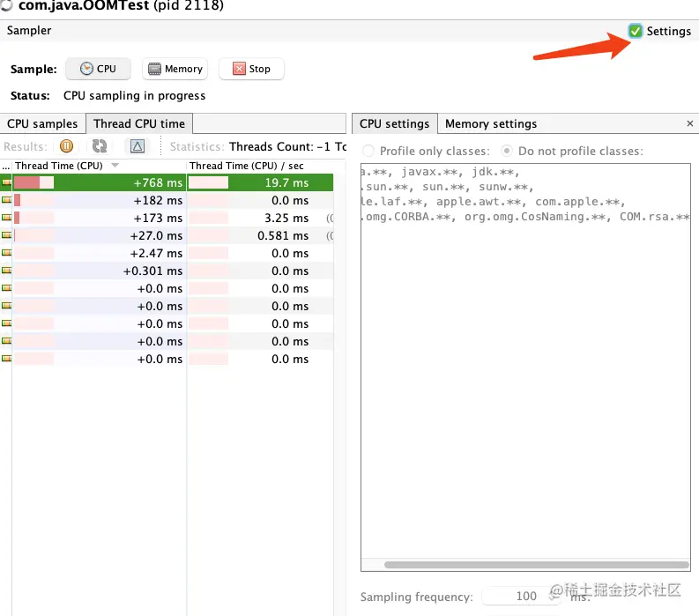
Task: Click the horizontal scrollbar in filter area
Action: (x=536, y=565)
